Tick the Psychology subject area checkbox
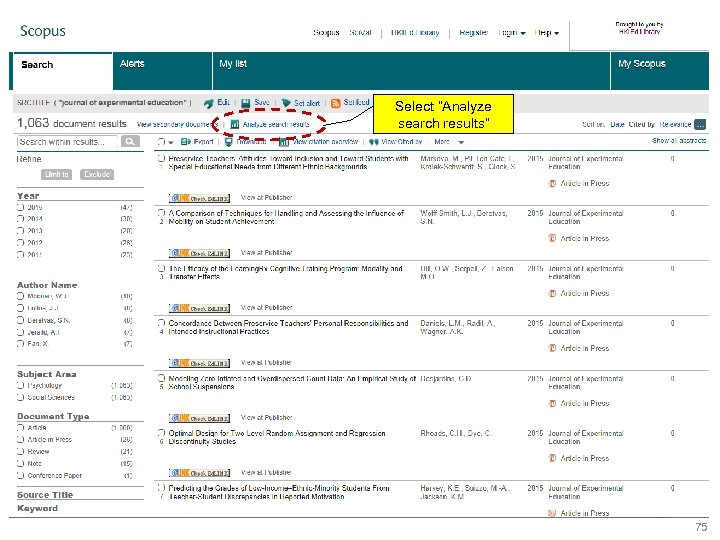The image size is (720, 540). [21, 385]
